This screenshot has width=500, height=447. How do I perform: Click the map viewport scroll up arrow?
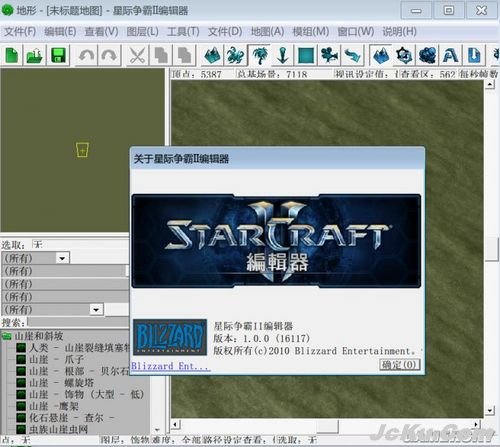[x=489, y=84]
